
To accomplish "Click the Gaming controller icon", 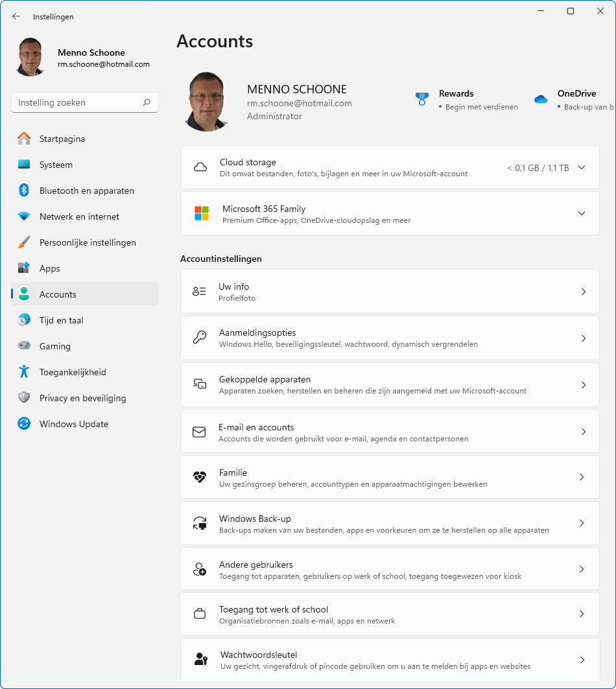I will (x=24, y=345).
